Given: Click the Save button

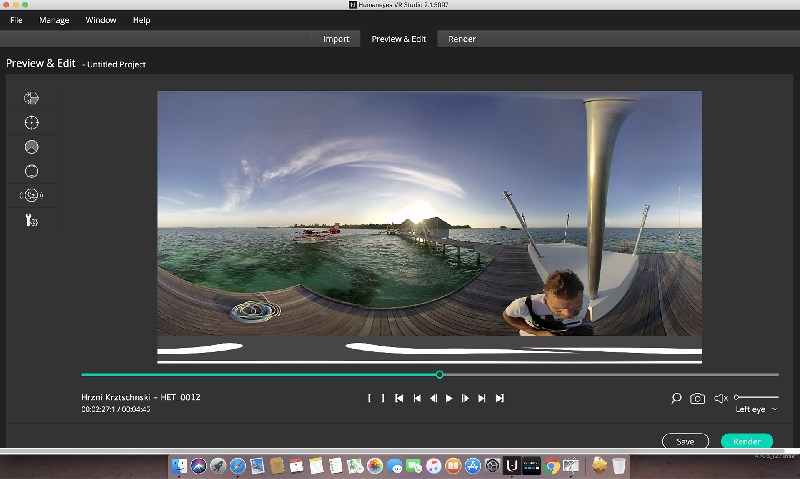Looking at the screenshot, I should pyautogui.click(x=685, y=441).
